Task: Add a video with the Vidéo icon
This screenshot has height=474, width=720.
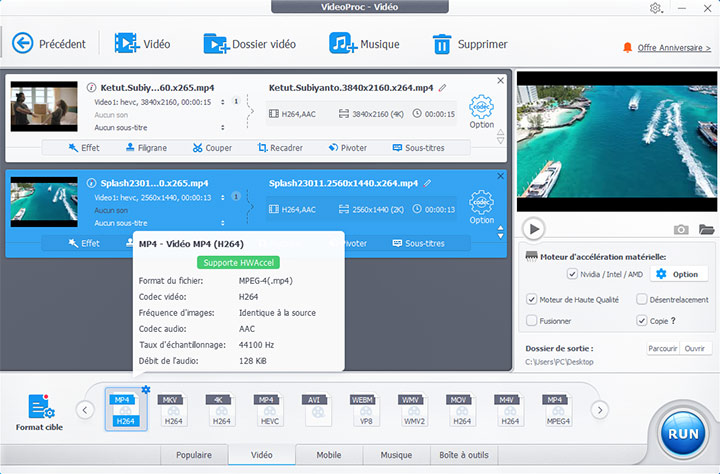Action: (127, 44)
